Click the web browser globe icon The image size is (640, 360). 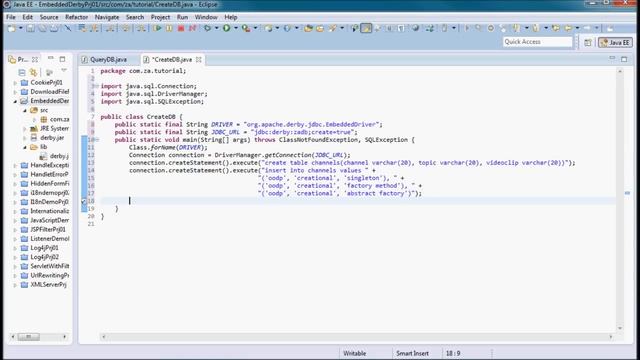pos(416,28)
